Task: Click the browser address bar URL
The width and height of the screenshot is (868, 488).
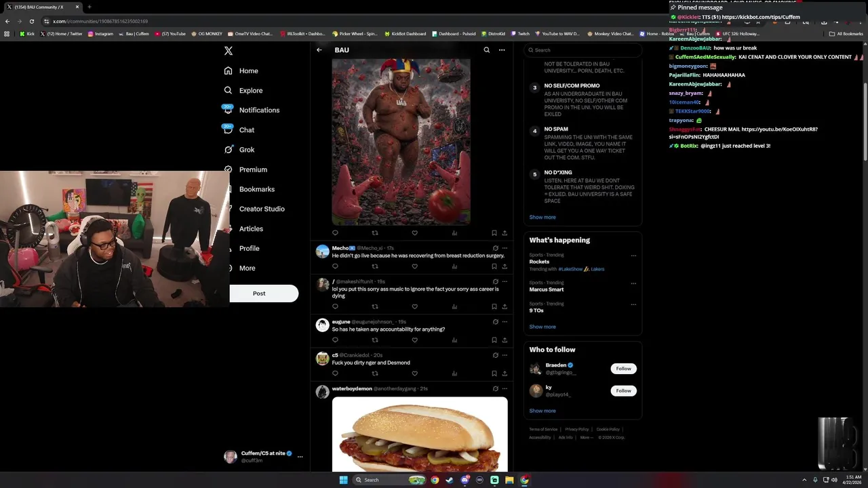Action: tap(100, 21)
